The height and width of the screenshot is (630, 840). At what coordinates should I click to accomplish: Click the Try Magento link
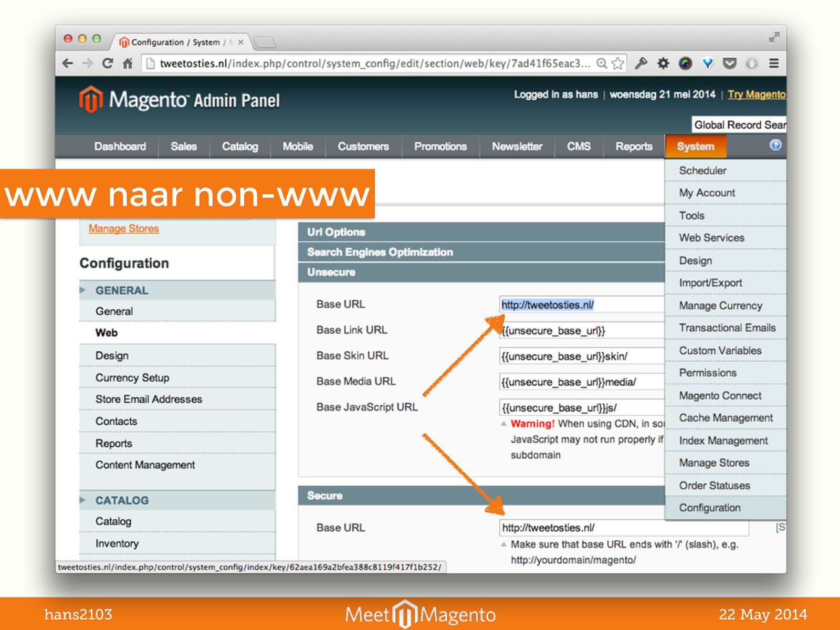tap(757, 94)
